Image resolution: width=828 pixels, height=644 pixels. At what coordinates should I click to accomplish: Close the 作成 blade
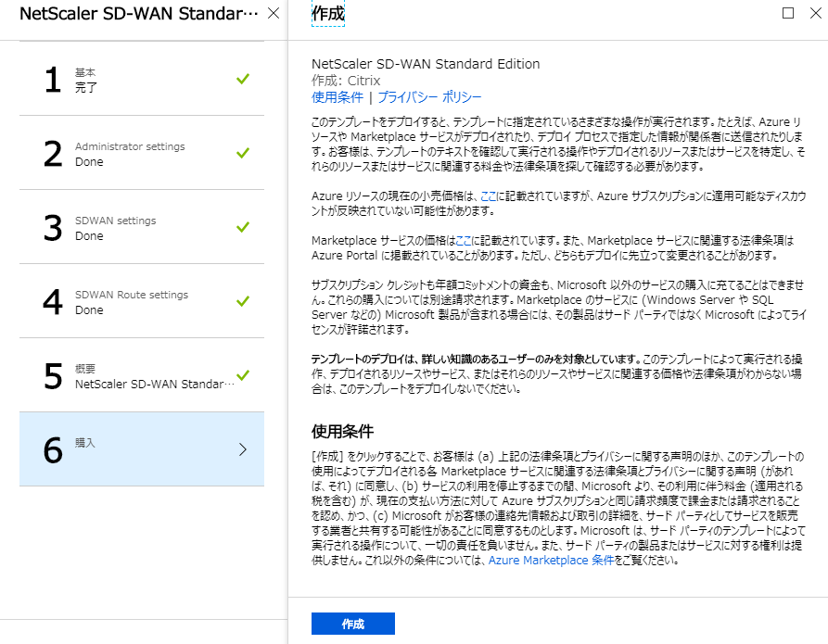[x=816, y=13]
